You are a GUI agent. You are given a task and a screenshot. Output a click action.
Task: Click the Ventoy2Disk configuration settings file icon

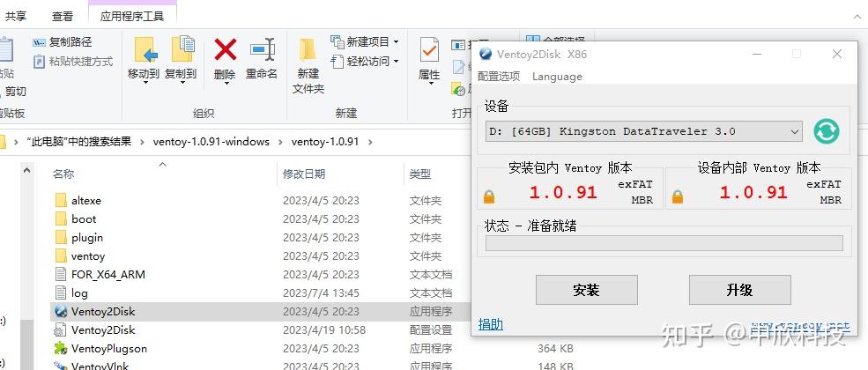coord(61,330)
